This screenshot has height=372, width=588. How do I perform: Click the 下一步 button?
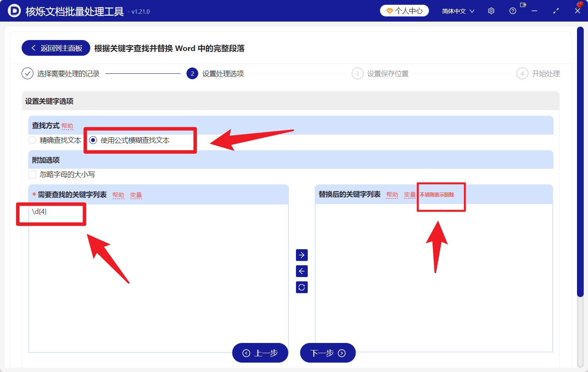328,353
